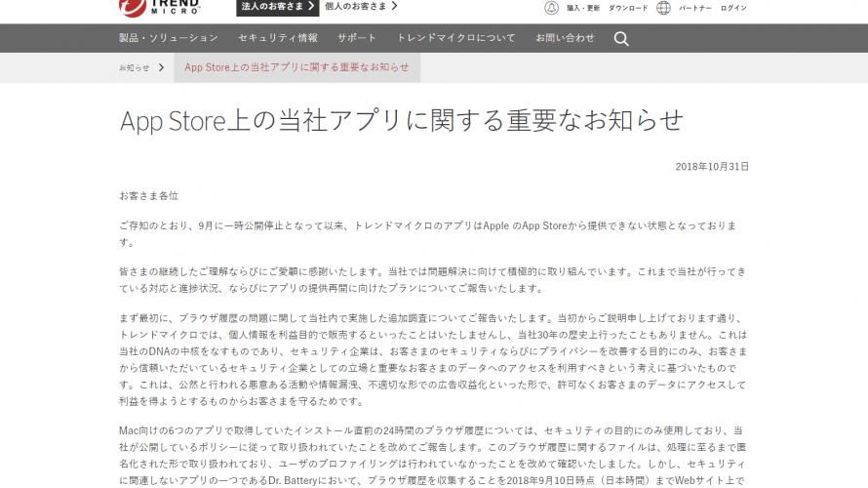Screen dimensions: 868x488
Task: Open ダウンロード link
Action: pos(628,9)
